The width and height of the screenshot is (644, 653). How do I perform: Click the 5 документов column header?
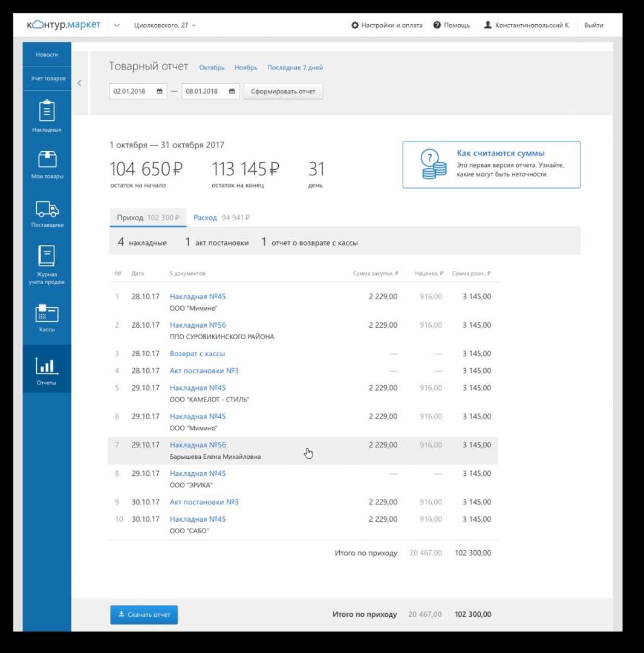tap(187, 274)
